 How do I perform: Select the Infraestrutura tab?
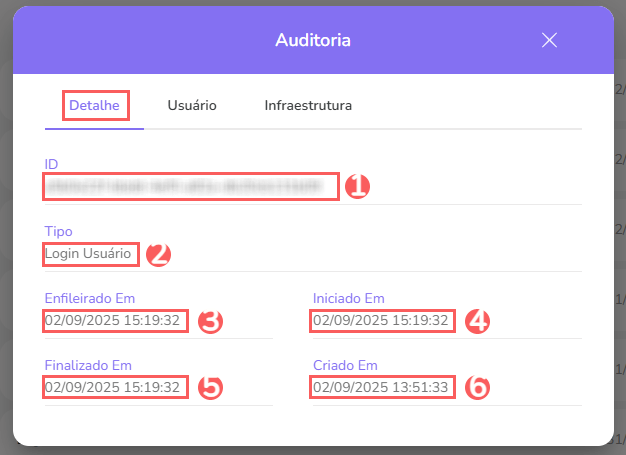[308, 105]
